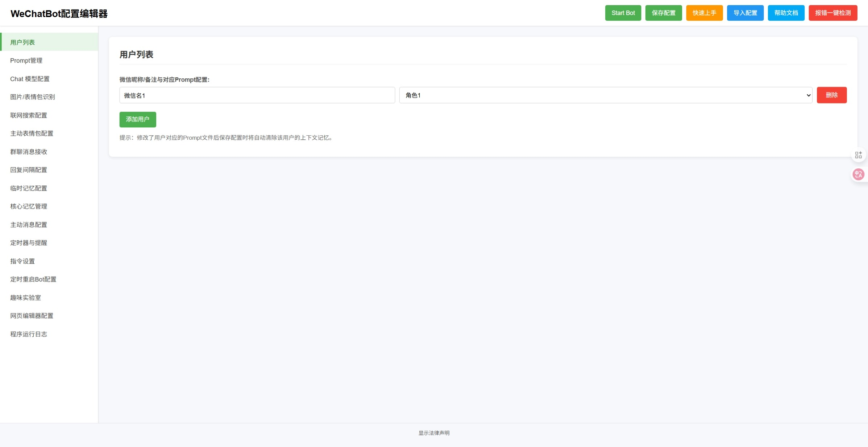Image resolution: width=868 pixels, height=447 pixels.
Task: Click 显示法律声明 link in footer
Action: (x=434, y=433)
